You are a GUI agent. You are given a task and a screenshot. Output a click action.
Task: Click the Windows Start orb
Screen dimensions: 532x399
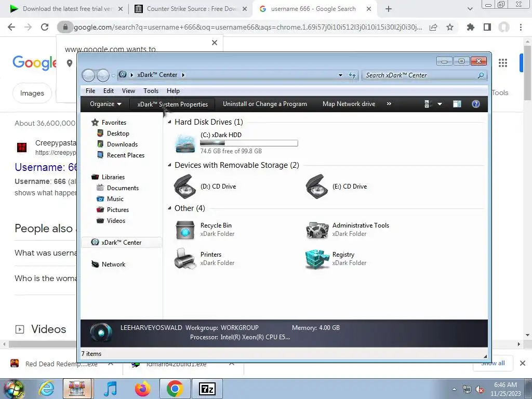point(14,389)
